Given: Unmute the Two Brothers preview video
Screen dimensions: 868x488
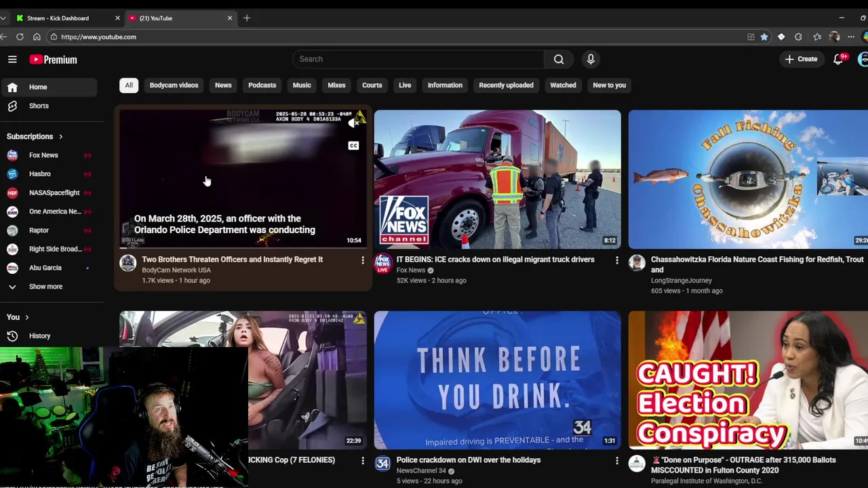Looking at the screenshot, I should click(x=353, y=123).
